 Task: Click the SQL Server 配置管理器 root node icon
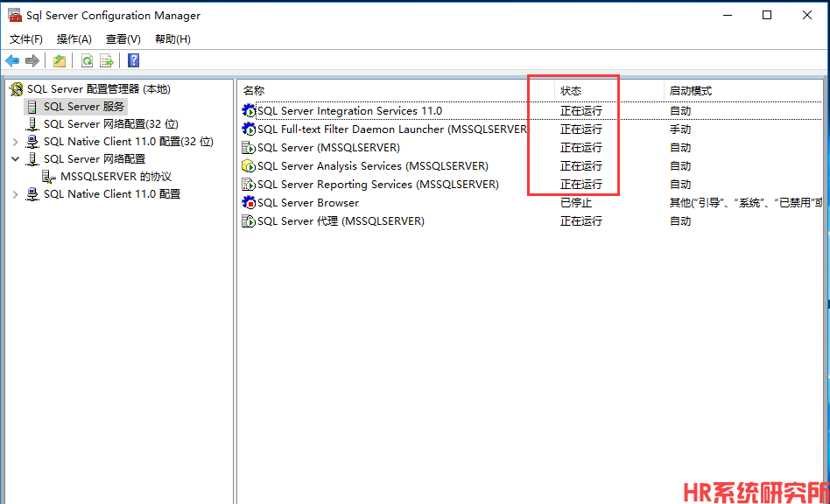[x=17, y=89]
